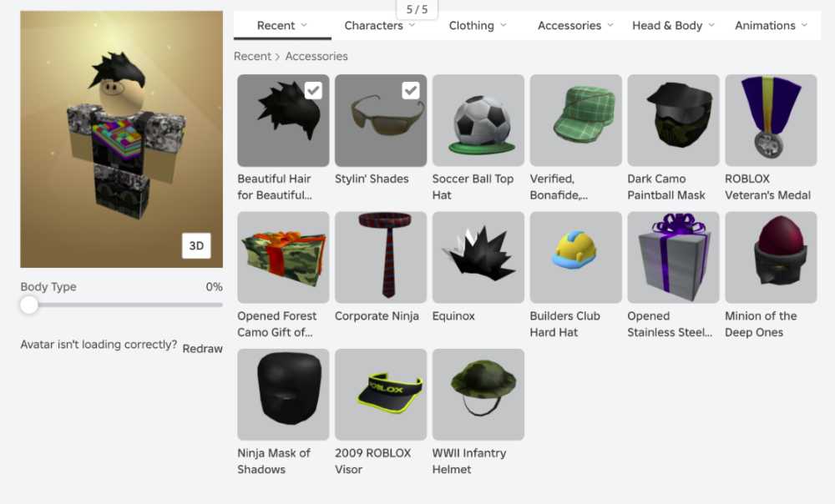Select the Builders Club Hard Hat
835x504 pixels.
click(575, 258)
